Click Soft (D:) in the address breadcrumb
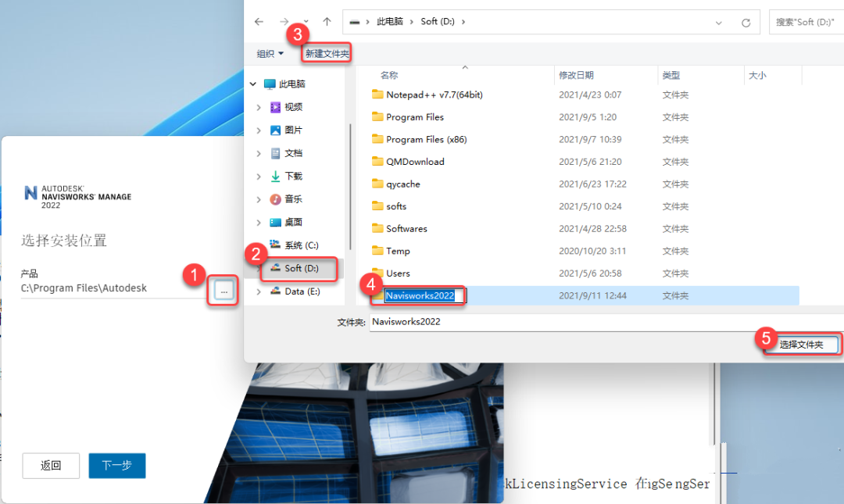 pyautogui.click(x=438, y=22)
